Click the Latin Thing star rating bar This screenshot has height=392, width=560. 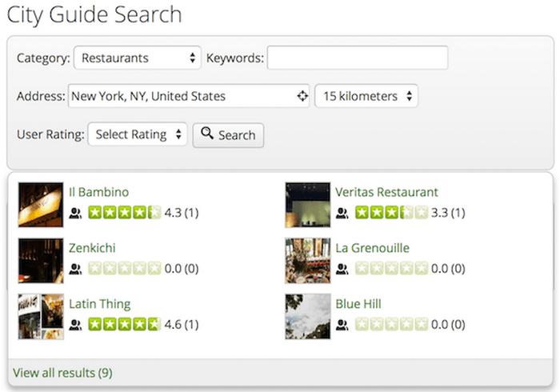(124, 325)
